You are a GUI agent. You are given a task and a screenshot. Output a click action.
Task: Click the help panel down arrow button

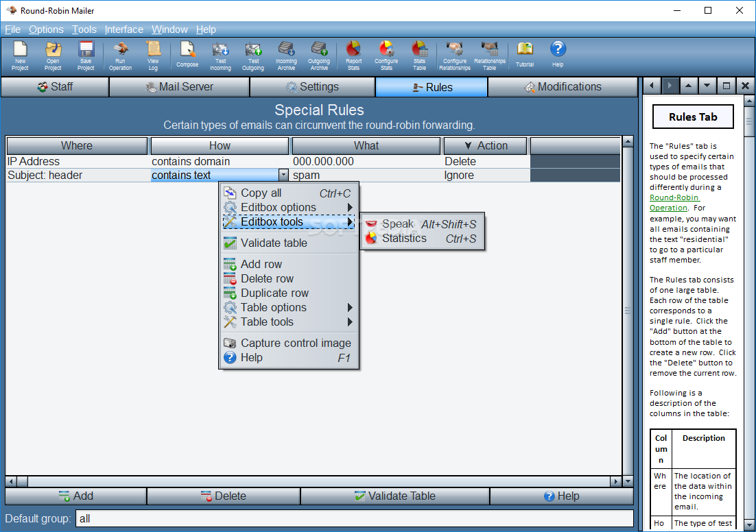click(707, 86)
